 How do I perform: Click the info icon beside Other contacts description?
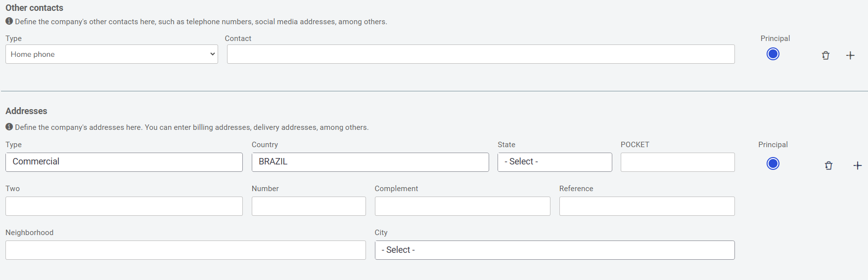click(9, 21)
